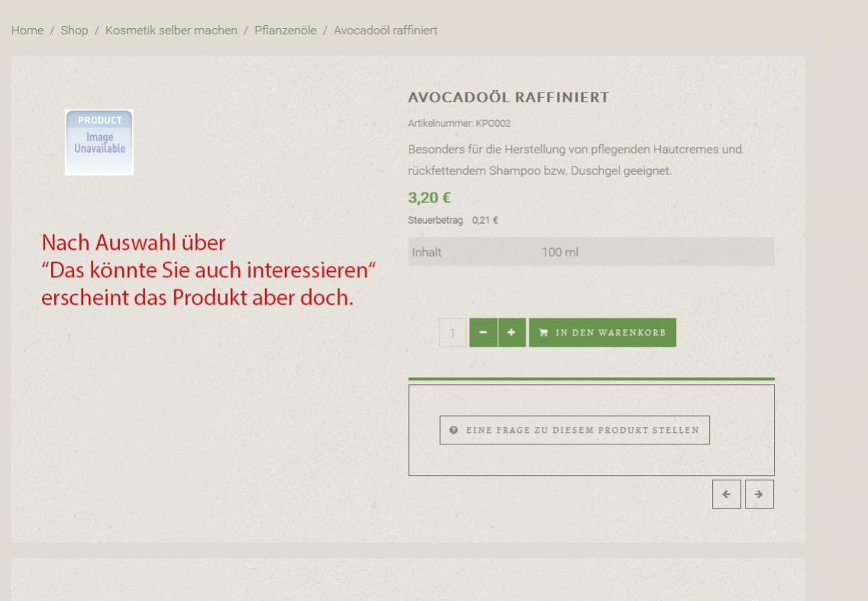Click the green 3,20 € price

[x=429, y=199]
